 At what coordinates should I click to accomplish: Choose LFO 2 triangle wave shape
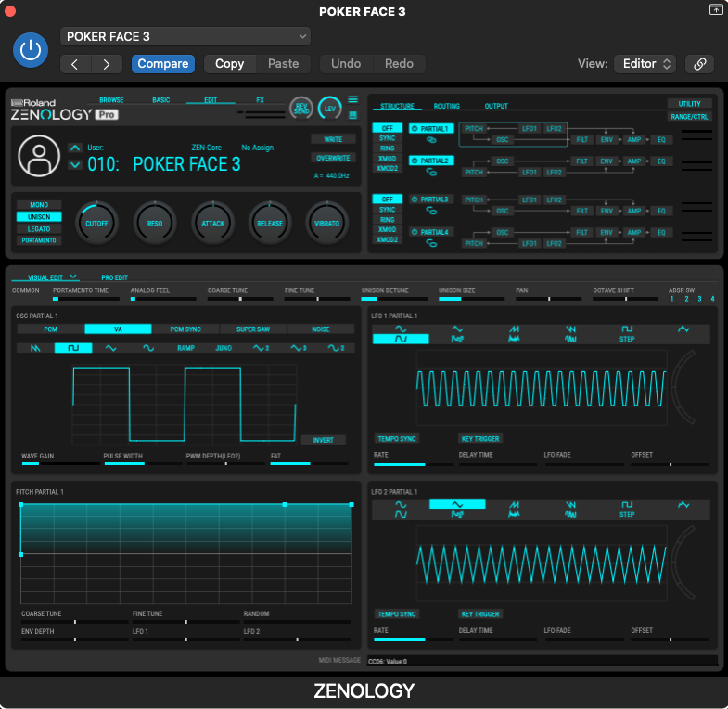click(457, 505)
